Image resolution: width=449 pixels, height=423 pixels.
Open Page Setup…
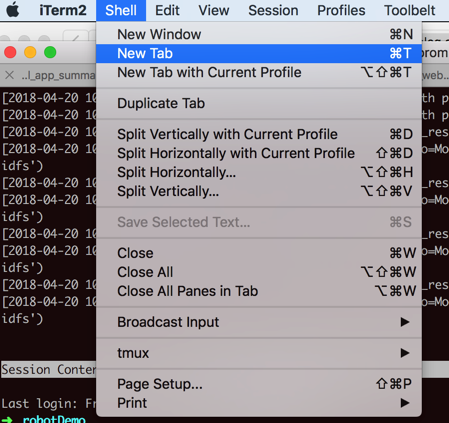coord(259,384)
